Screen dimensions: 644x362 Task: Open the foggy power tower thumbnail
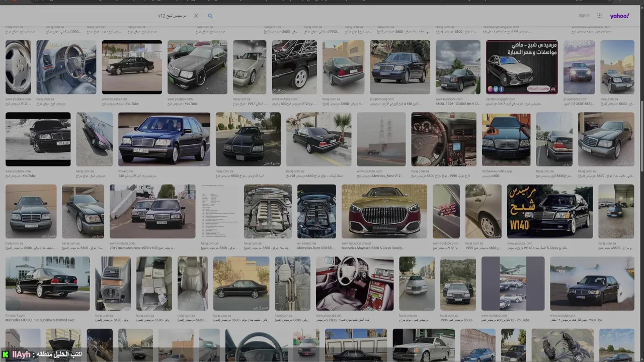pyautogui.click(x=381, y=139)
